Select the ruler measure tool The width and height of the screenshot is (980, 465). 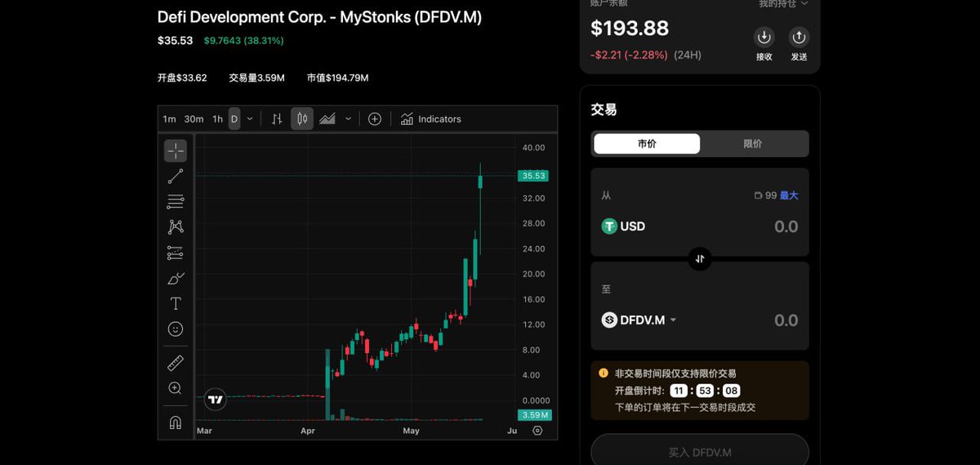pyautogui.click(x=176, y=363)
